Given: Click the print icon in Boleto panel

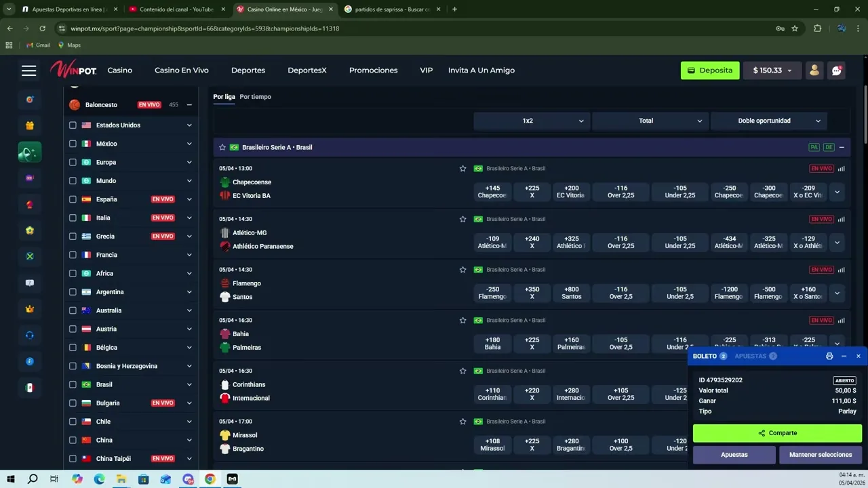Looking at the screenshot, I should 829,356.
